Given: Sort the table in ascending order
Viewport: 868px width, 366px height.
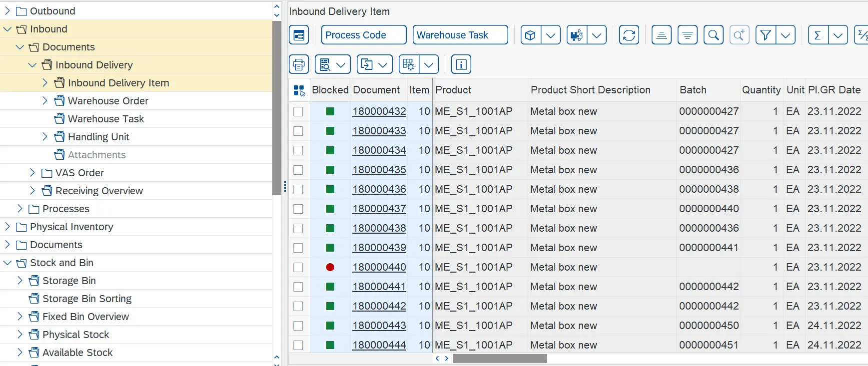Looking at the screenshot, I should [x=662, y=35].
